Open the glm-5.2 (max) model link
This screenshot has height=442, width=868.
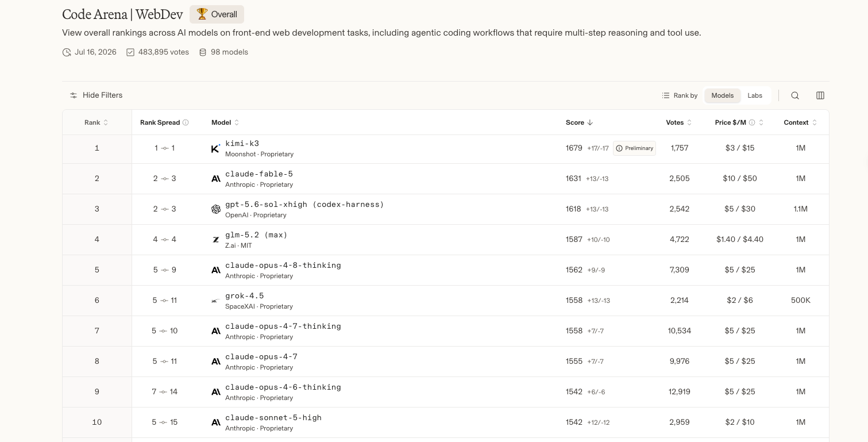pos(256,235)
